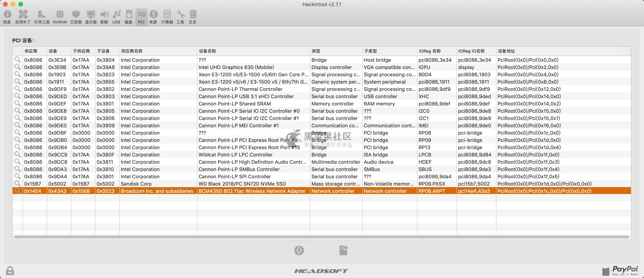Image resolution: width=644 pixels, height=278 pixels.
Task: Open the 计算器 (Calculator) toolbar tab
Action: coord(167,17)
